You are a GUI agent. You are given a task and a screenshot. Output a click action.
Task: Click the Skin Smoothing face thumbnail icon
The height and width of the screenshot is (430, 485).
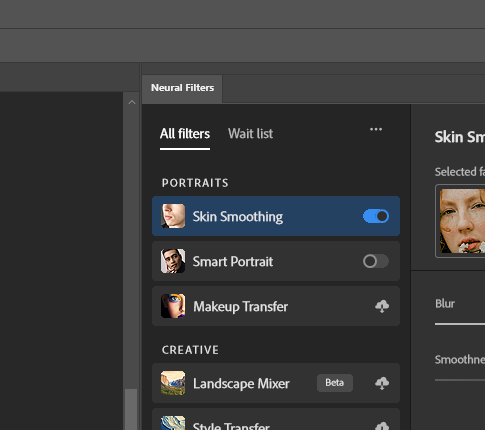coord(173,216)
